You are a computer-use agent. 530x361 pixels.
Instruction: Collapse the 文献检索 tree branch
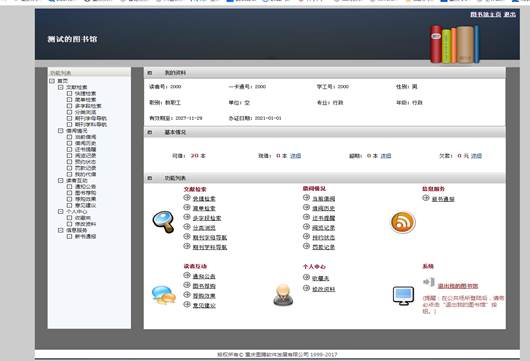tap(61, 87)
